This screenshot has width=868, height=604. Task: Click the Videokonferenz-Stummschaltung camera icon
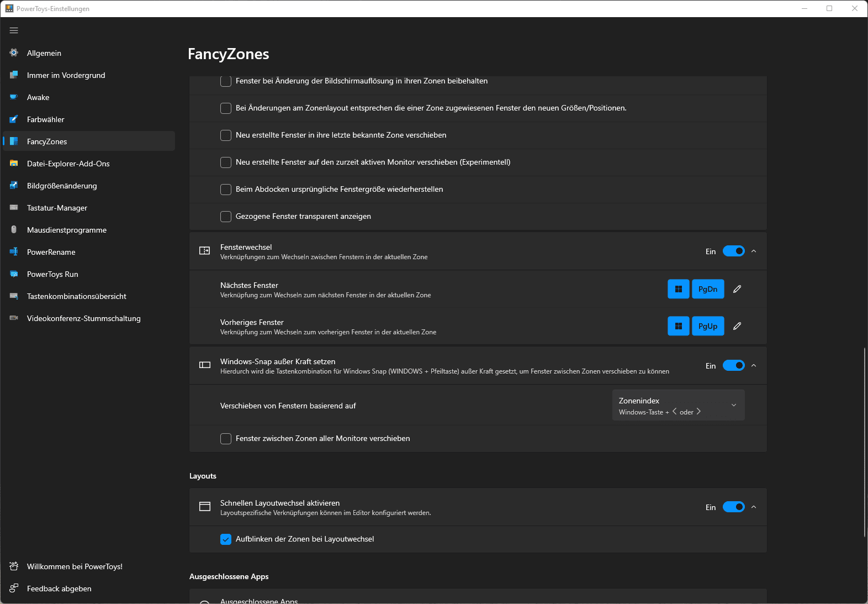pyautogui.click(x=14, y=318)
